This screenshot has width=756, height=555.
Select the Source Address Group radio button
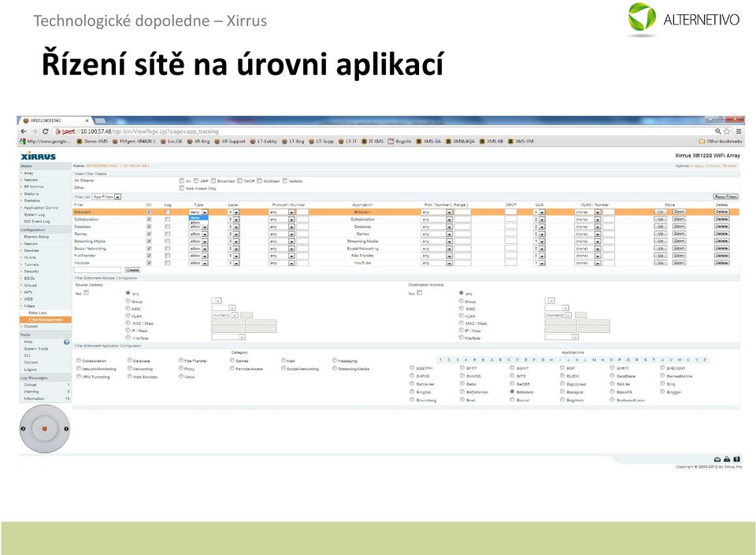[128, 301]
